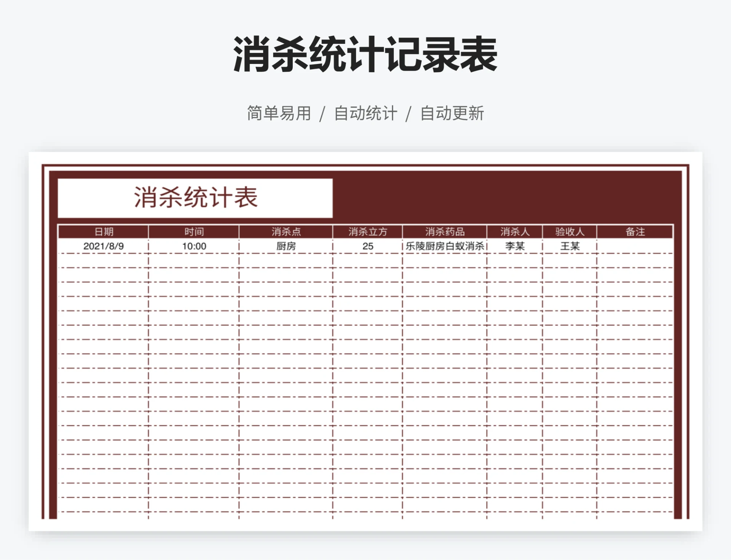Click the 消杀立方 column header

[x=367, y=231]
